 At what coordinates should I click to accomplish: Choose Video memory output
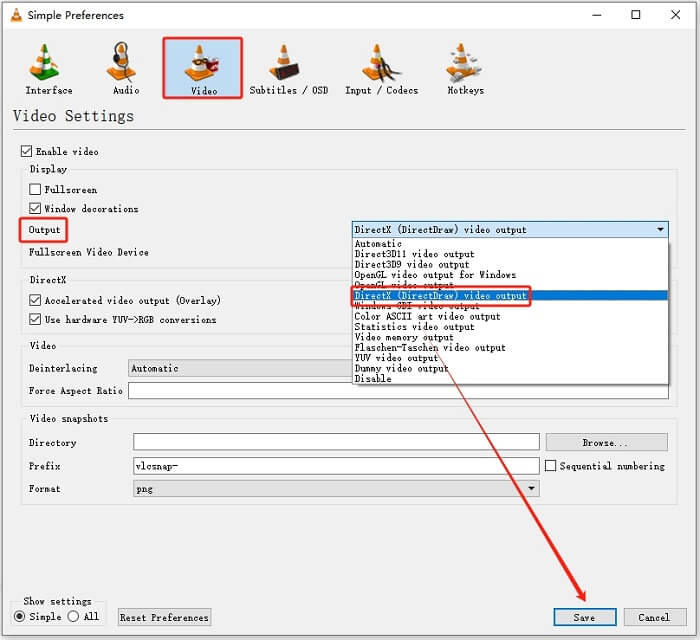pos(510,337)
